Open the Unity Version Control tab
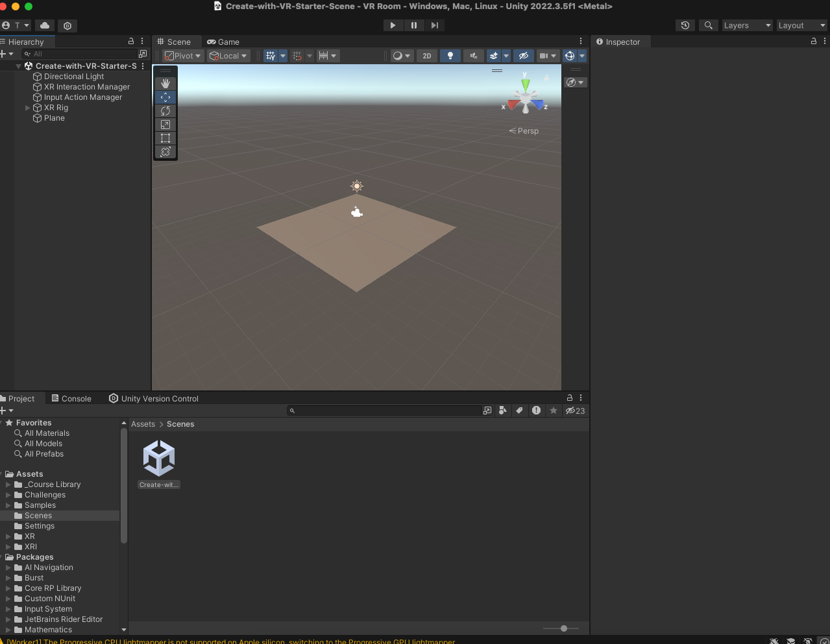Screen dimensions: 830x644 click(x=154, y=398)
